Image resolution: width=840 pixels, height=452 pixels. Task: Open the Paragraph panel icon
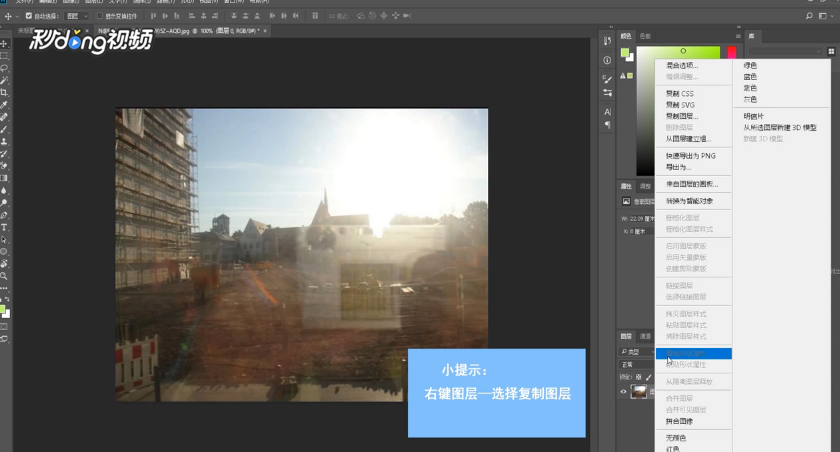(x=607, y=125)
